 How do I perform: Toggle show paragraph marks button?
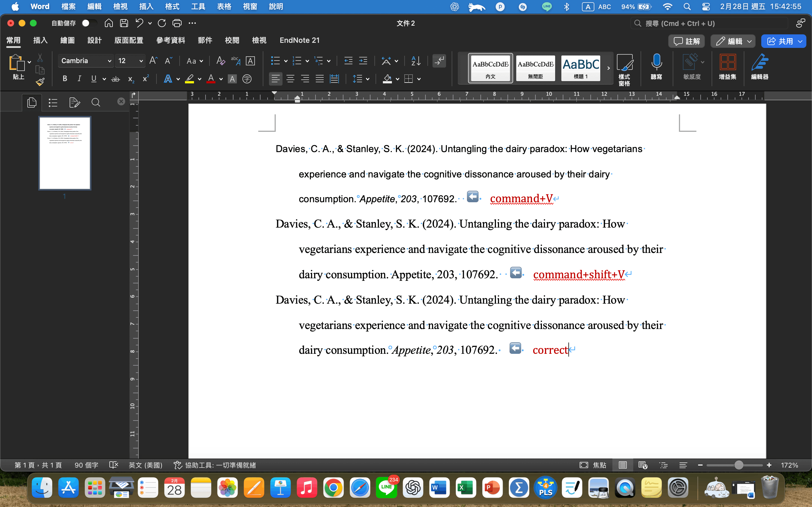439,61
